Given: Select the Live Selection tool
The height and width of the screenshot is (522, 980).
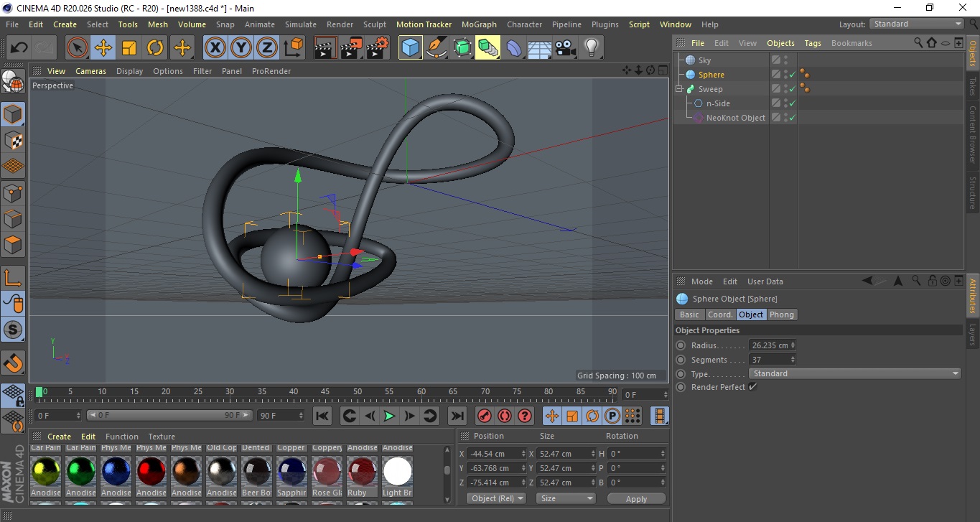Looking at the screenshot, I should pyautogui.click(x=78, y=48).
